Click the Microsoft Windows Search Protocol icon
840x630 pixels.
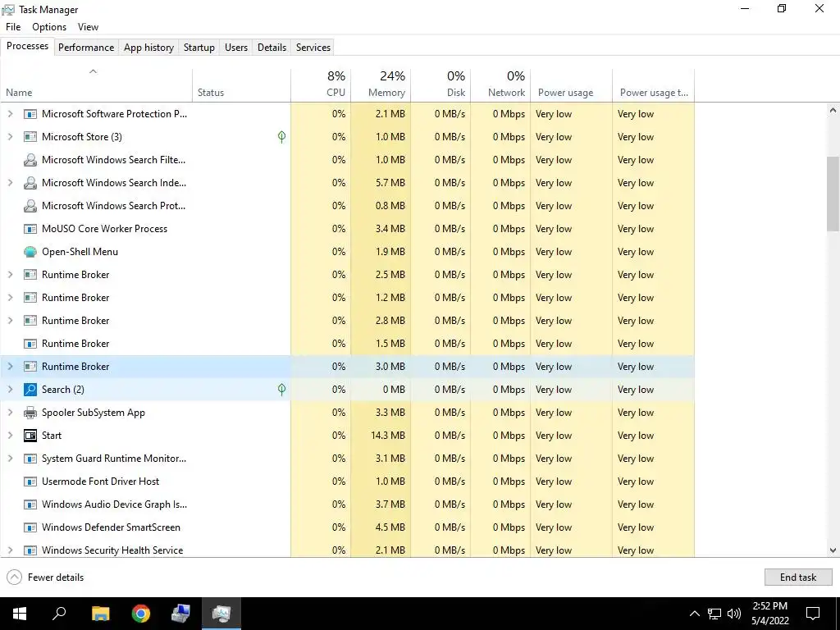30,206
